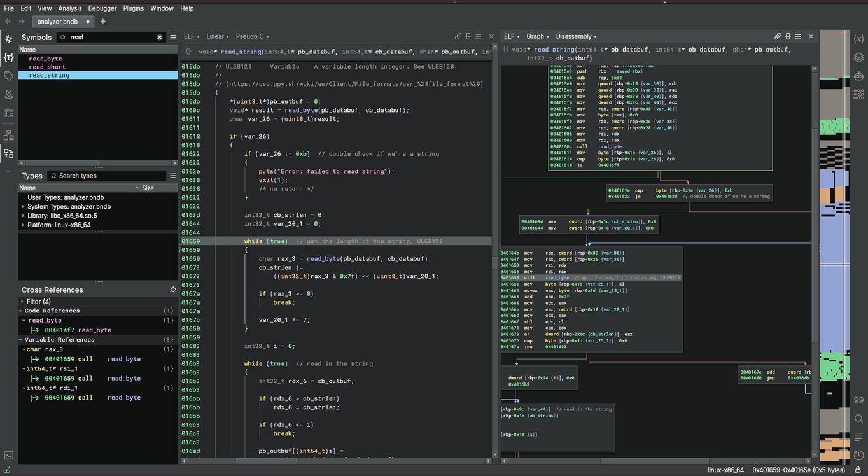The image size is (868, 476).
Task: Open the Analysis menu
Action: coord(70,8)
